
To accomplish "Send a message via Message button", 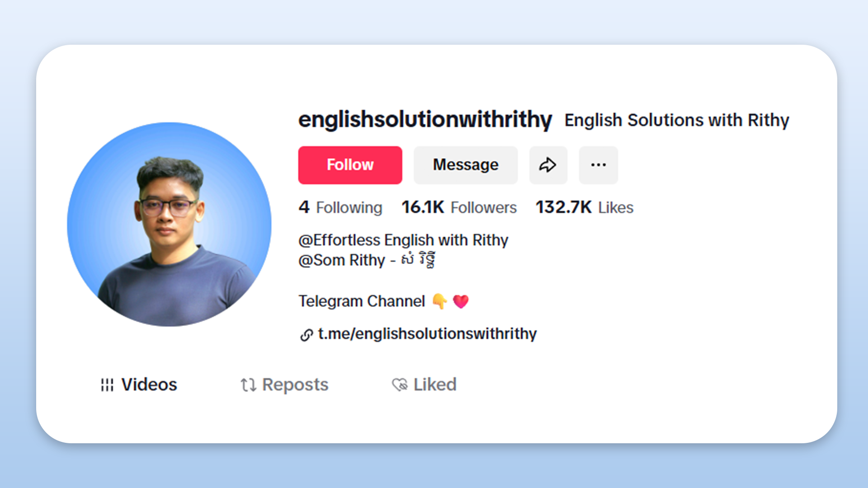I will (x=466, y=165).
